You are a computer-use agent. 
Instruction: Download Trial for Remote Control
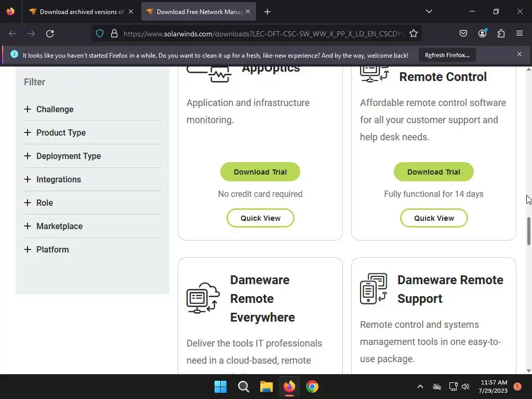coord(434,171)
